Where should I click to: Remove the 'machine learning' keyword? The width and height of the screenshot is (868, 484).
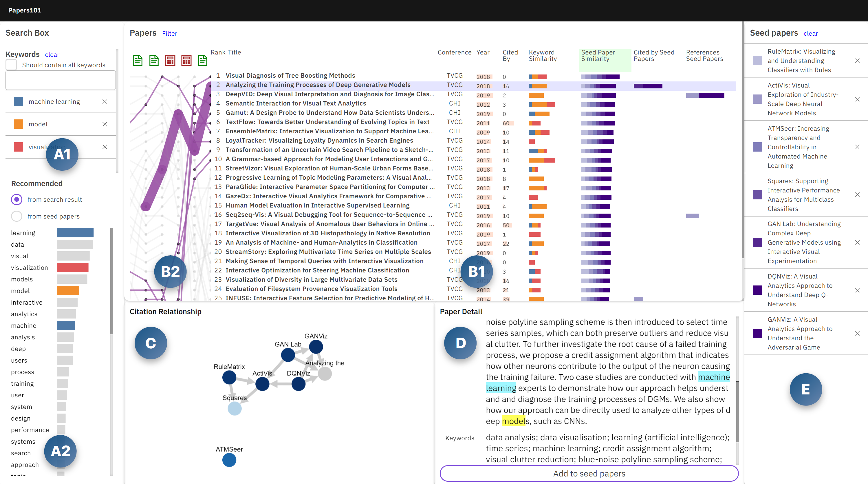[x=105, y=101]
